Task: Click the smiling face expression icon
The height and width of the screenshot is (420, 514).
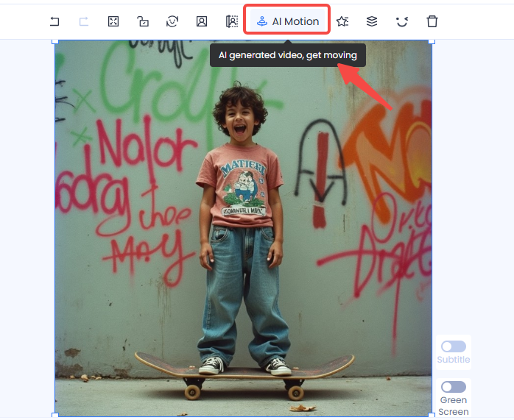Action: [x=401, y=21]
